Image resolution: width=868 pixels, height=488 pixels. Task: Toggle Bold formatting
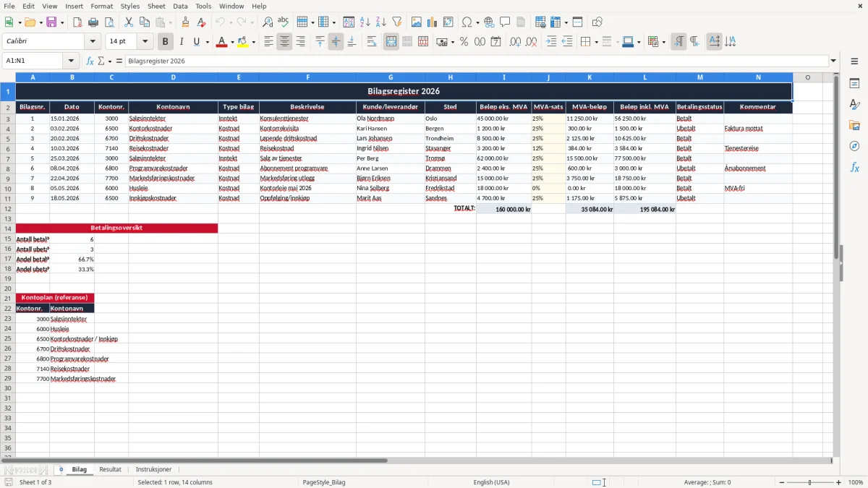point(165,42)
